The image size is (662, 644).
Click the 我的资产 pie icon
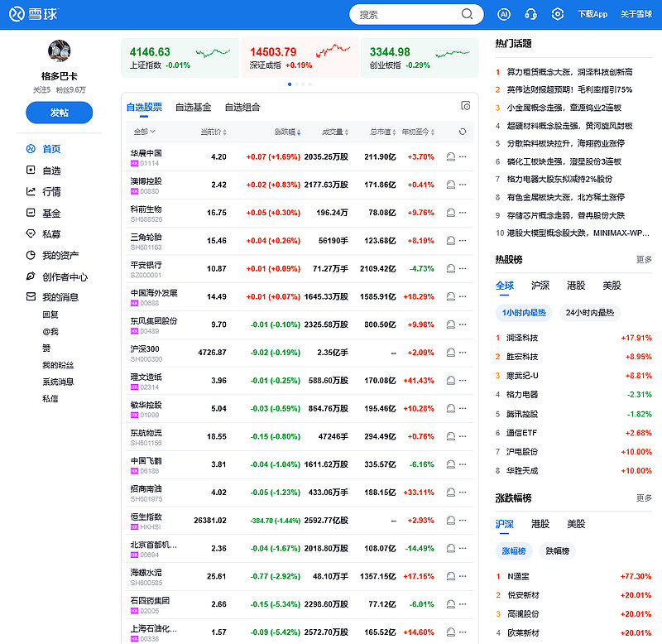[x=31, y=255]
